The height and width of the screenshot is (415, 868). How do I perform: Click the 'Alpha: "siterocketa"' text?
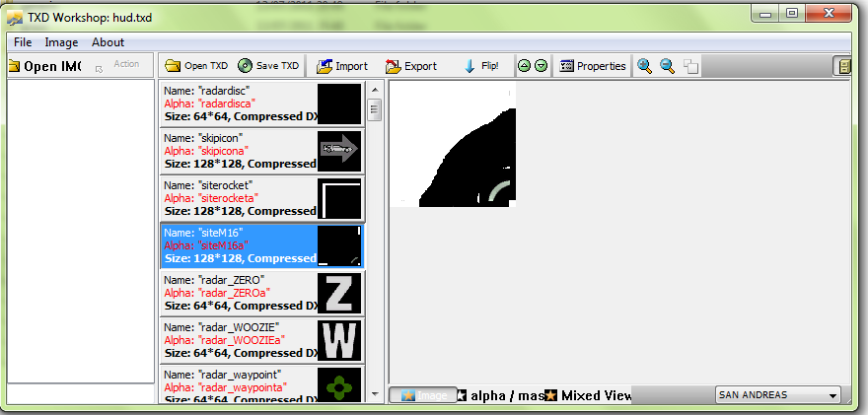(211, 198)
